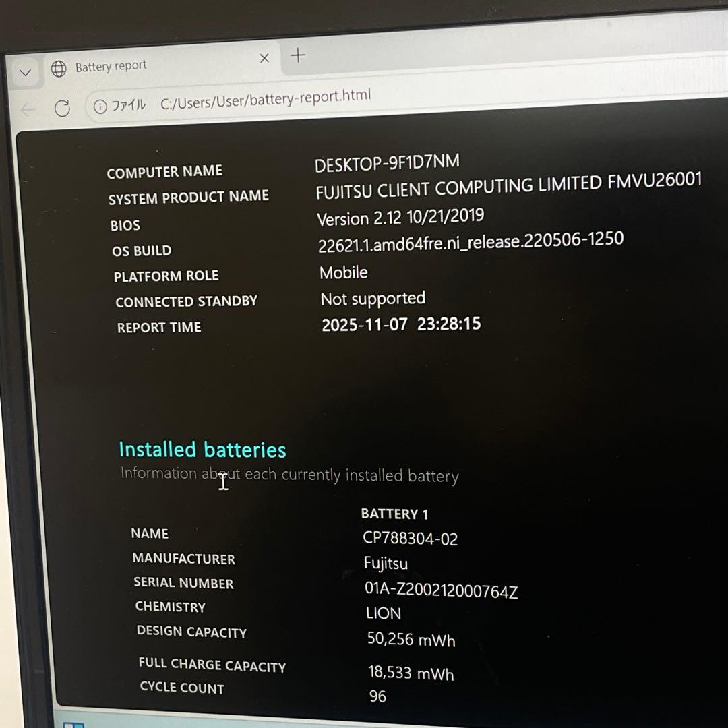The width and height of the screenshot is (728, 728).
Task: Click the Installed batteries heading
Action: pos(202,450)
